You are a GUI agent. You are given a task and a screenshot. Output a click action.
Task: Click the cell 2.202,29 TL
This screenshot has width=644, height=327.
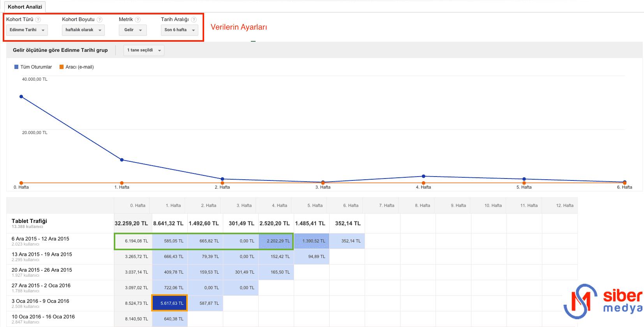coord(276,241)
